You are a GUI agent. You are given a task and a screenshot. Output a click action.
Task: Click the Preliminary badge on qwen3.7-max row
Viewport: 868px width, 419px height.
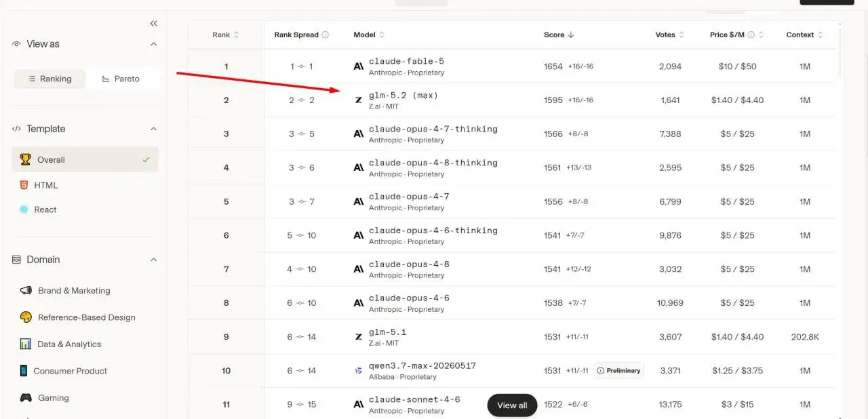[x=618, y=371]
